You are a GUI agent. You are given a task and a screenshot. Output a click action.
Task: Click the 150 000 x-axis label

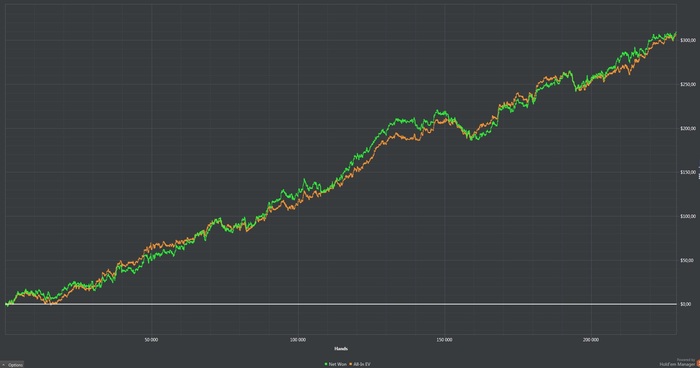tap(444, 340)
